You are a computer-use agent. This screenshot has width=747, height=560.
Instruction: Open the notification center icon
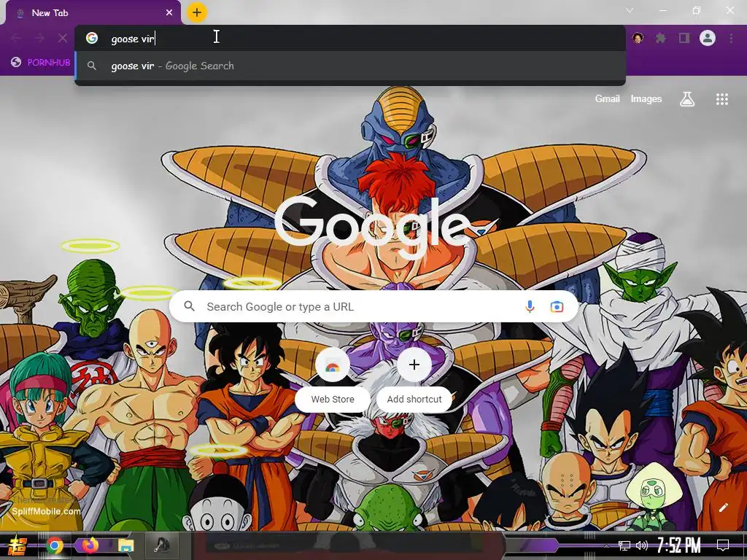pyautogui.click(x=723, y=545)
